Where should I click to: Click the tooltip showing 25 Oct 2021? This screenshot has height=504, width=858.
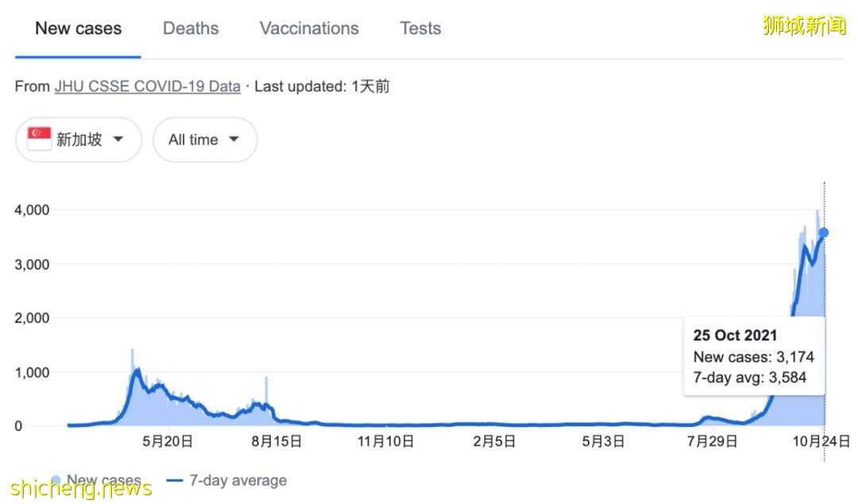click(x=754, y=356)
